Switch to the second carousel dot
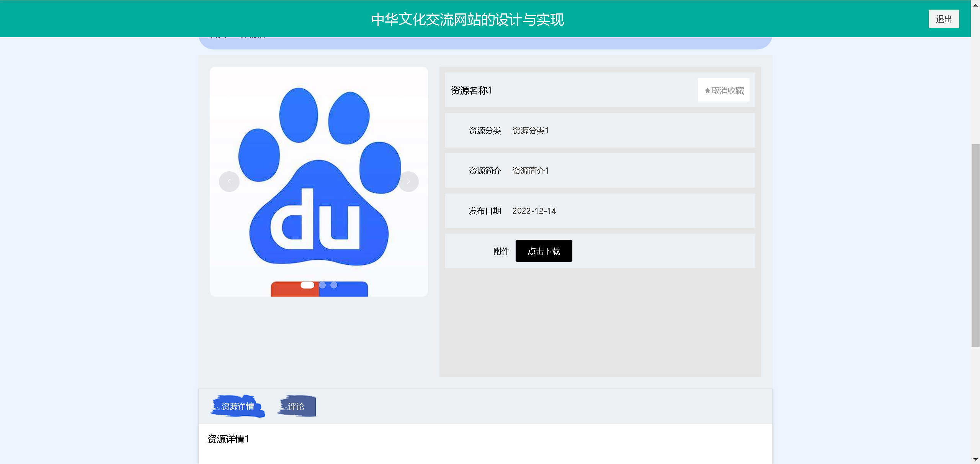This screenshot has height=464, width=980. coord(322,285)
